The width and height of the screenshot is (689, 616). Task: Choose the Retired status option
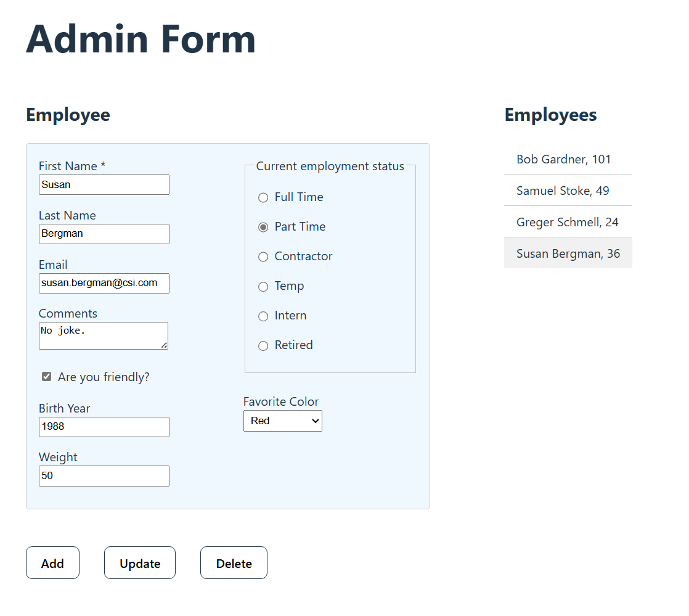coord(263,345)
